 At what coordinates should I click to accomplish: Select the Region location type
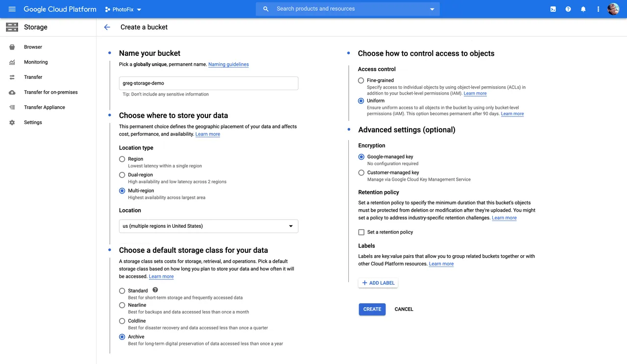point(122,159)
